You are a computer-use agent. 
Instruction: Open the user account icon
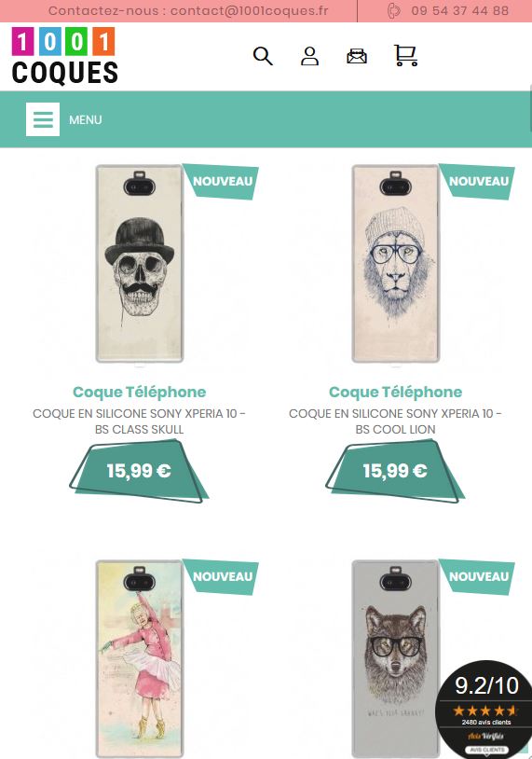coord(309,56)
